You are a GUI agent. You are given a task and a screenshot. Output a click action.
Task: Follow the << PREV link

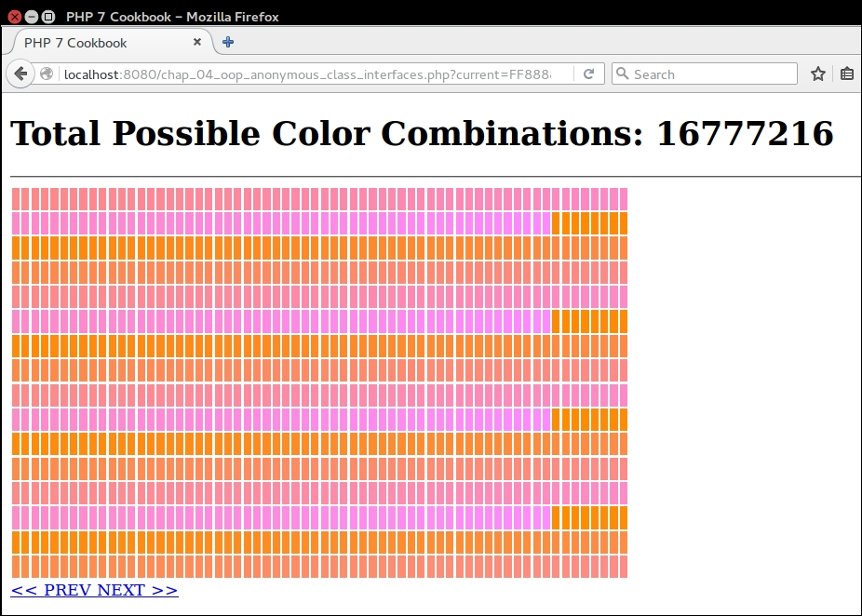(50, 590)
